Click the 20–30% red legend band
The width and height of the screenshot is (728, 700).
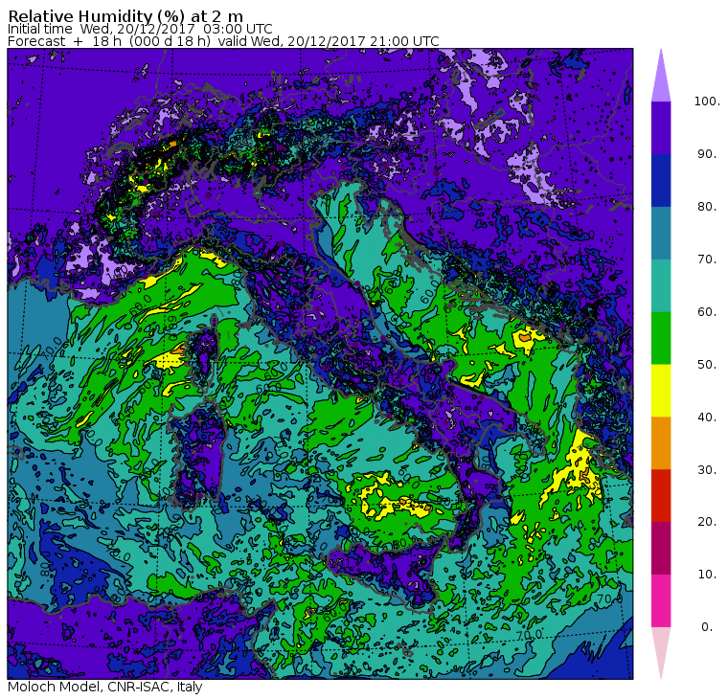661,495
